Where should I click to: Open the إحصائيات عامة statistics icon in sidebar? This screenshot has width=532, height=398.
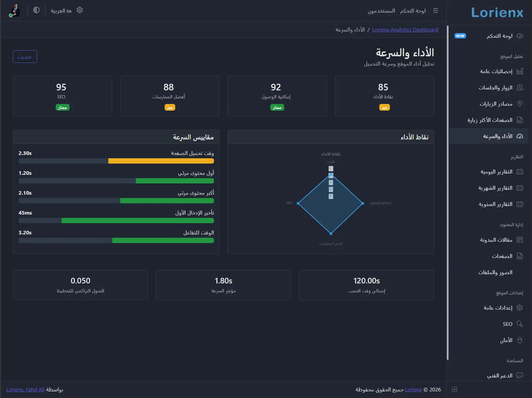520,72
